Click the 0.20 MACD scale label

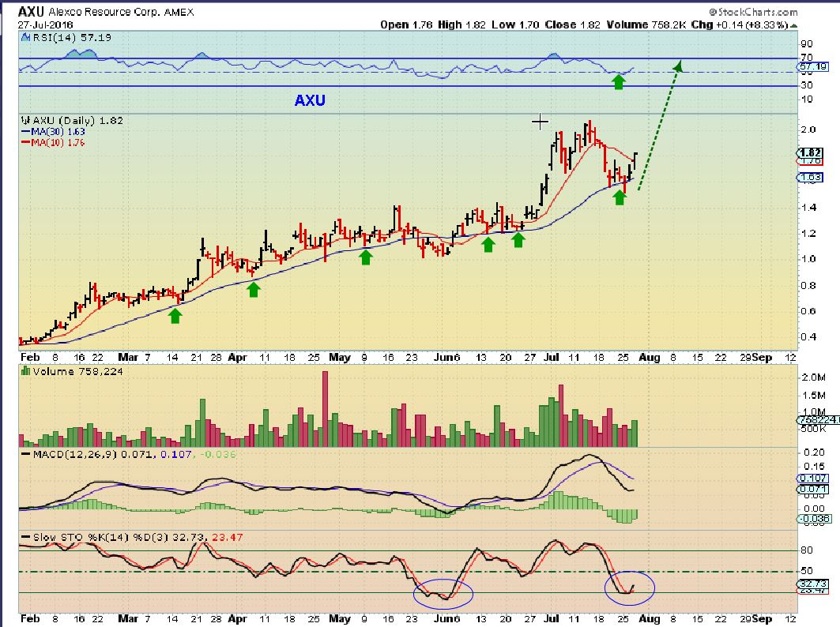click(x=814, y=452)
